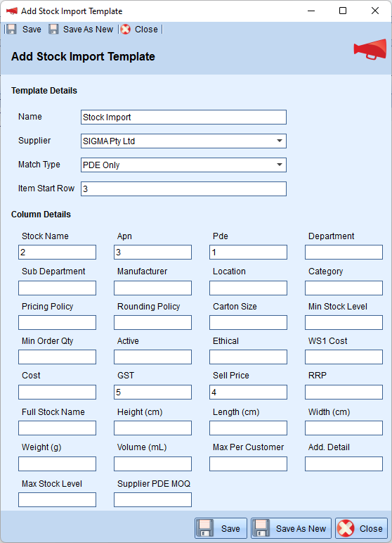392x543 pixels.
Task: Select the GST column number field
Action: 152,392
